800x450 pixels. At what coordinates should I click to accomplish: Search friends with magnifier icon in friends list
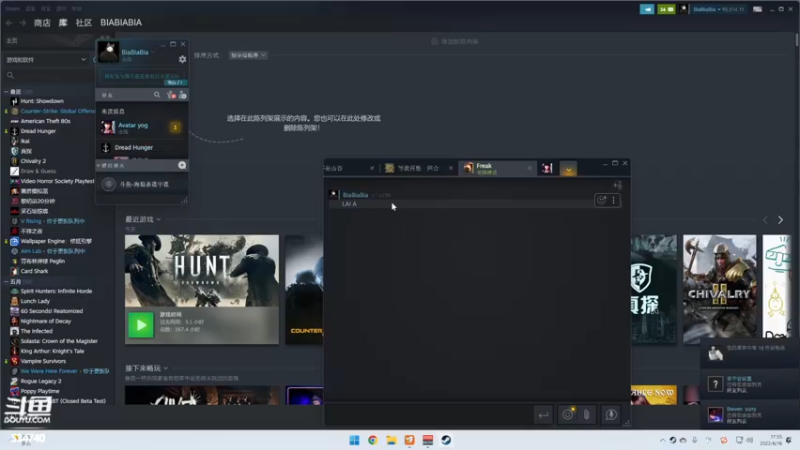click(157, 94)
